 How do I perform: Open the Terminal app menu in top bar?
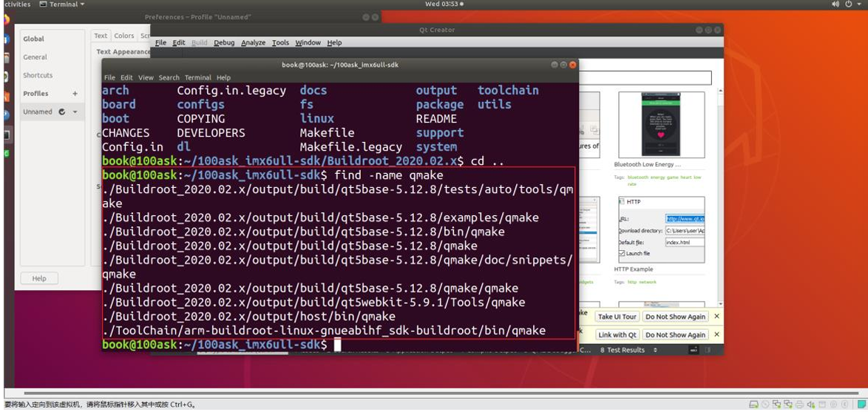pyautogui.click(x=62, y=4)
